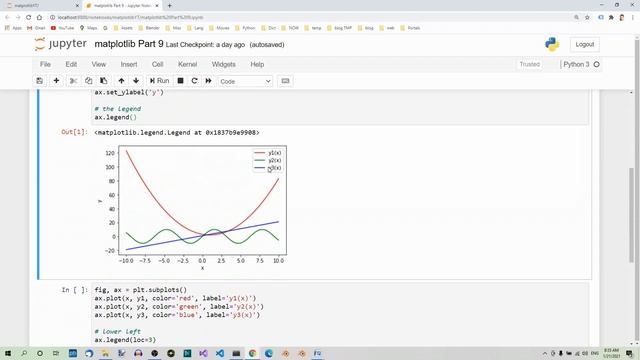Show hidden system tray icons
This screenshot has height=360, width=640.
[x=544, y=353]
